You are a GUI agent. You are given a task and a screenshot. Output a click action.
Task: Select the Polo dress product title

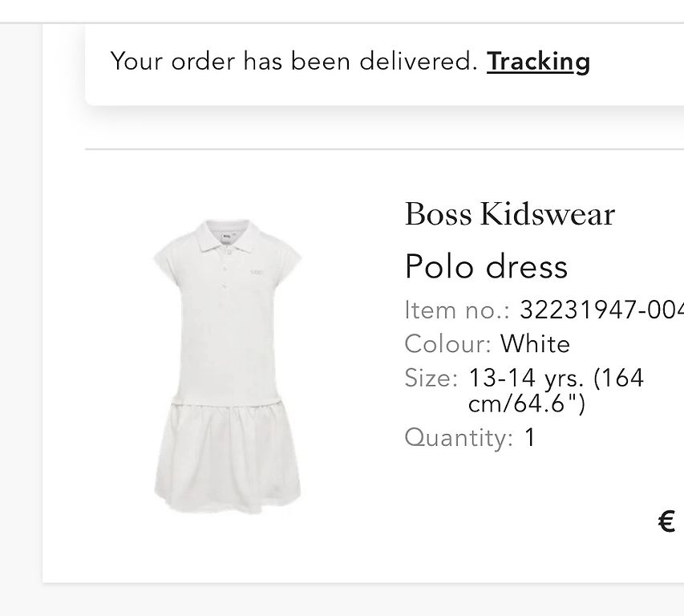[x=487, y=266]
